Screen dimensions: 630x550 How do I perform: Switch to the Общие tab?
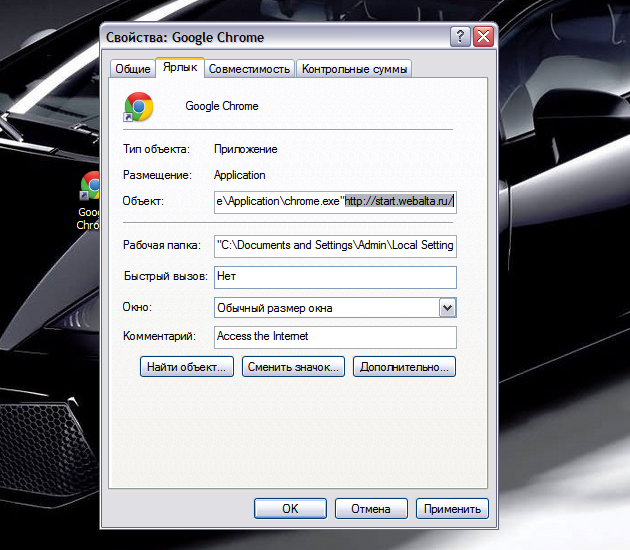click(x=133, y=69)
